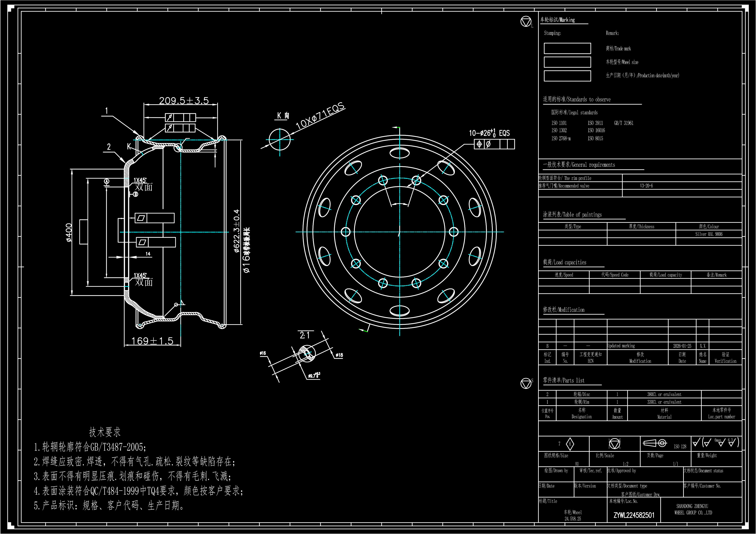Click the empty Trade mark stamping box

pyautogui.click(x=567, y=48)
